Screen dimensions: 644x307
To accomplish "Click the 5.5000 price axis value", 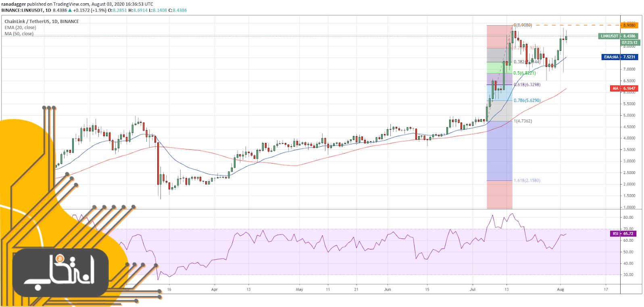I will tap(629, 104).
